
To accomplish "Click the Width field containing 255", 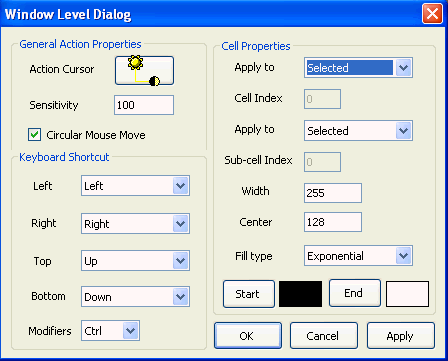I will 333,193.
